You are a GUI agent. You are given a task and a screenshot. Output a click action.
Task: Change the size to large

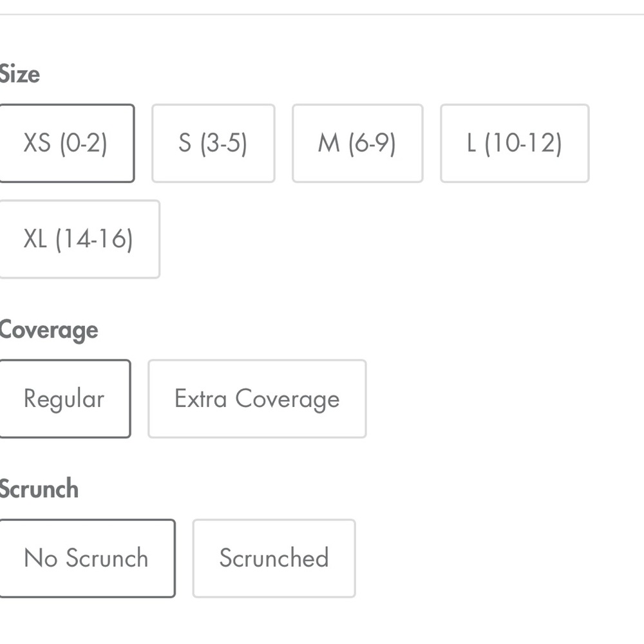coord(515,144)
